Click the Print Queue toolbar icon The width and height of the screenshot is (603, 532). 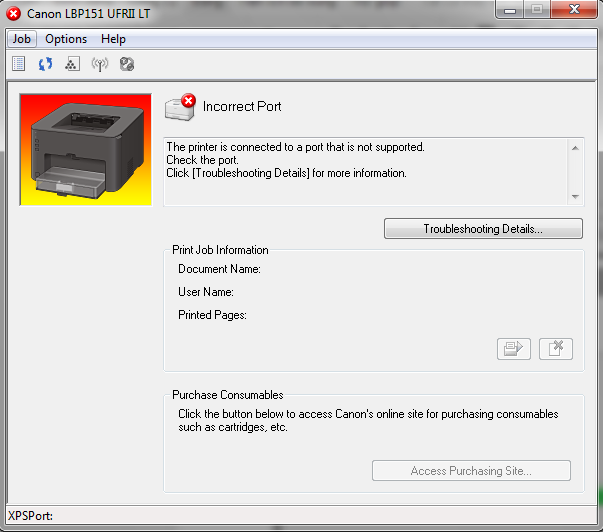point(18,64)
